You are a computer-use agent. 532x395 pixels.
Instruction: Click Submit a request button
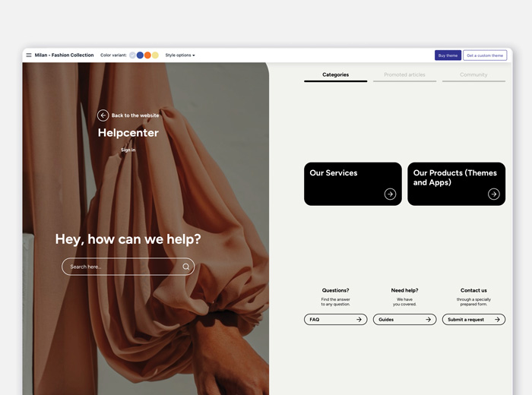[x=473, y=319]
